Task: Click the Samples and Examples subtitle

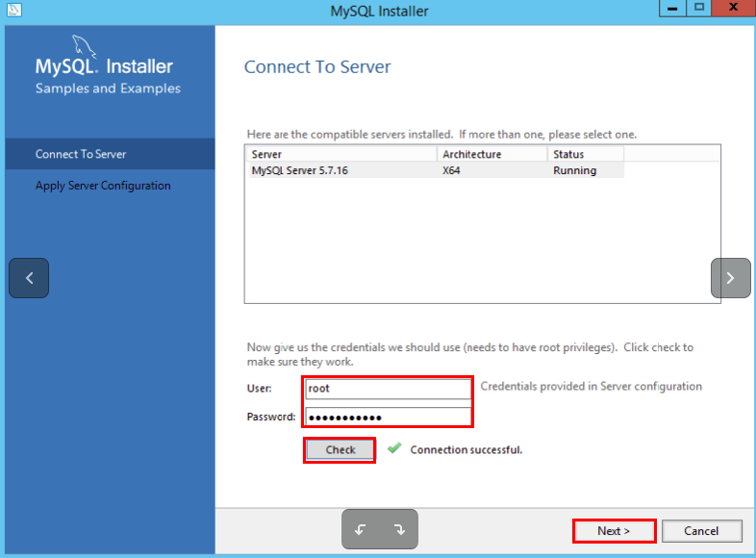Action: pyautogui.click(x=108, y=89)
